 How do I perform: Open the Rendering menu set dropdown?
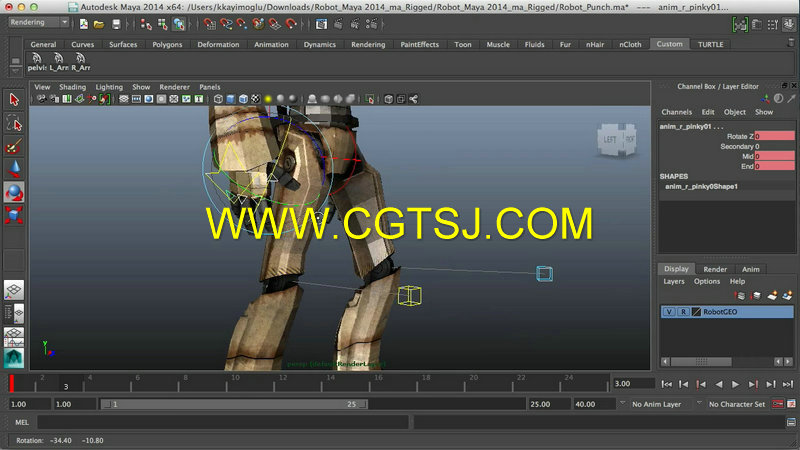[39, 22]
